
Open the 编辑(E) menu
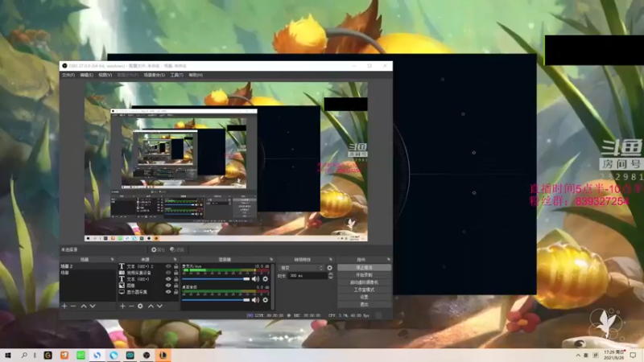86,75
